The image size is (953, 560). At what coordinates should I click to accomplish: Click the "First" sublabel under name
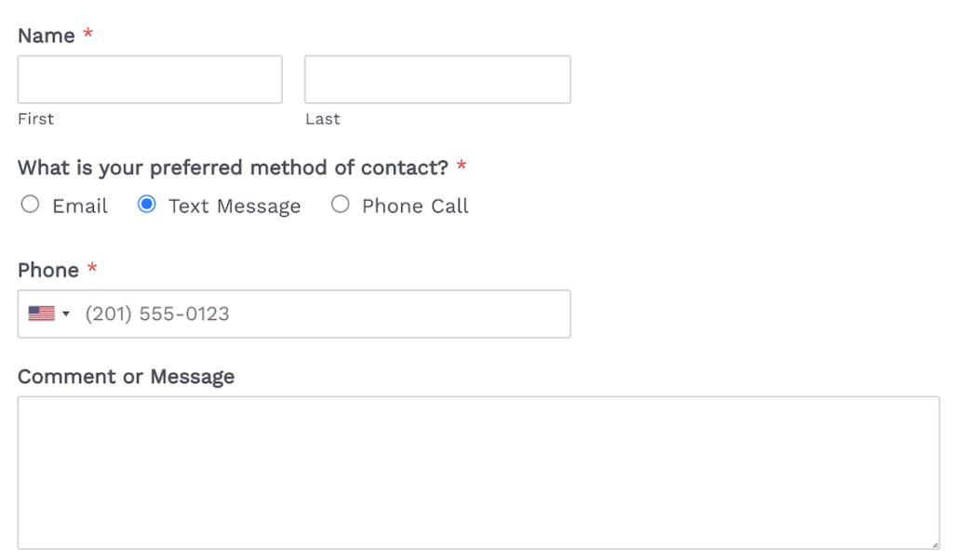tap(36, 119)
